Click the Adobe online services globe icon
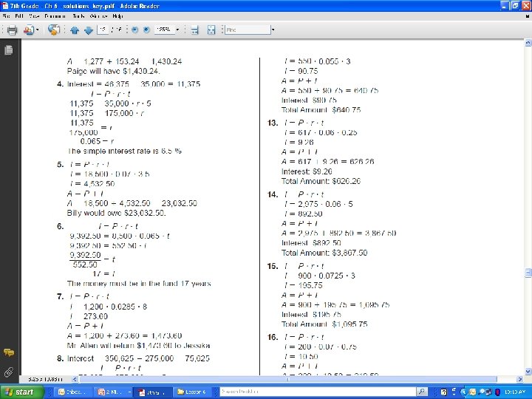Screen dimensions: 532x399 (54, 30)
